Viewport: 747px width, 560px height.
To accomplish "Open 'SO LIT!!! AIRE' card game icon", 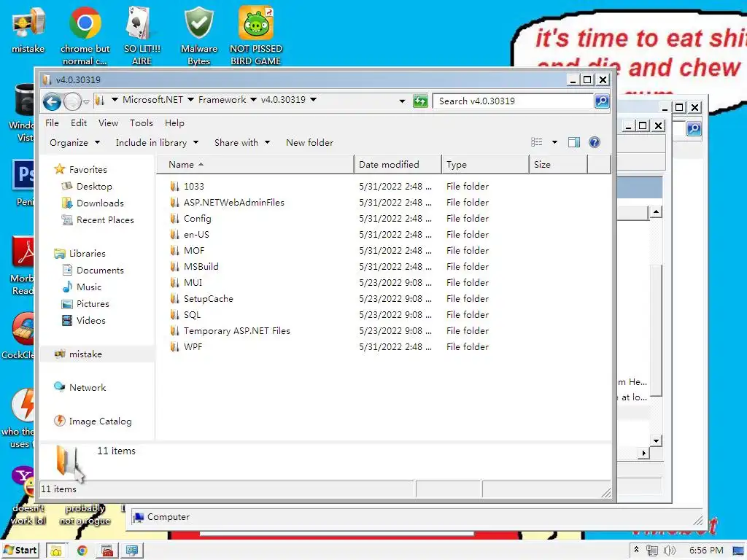I will coord(142,36).
